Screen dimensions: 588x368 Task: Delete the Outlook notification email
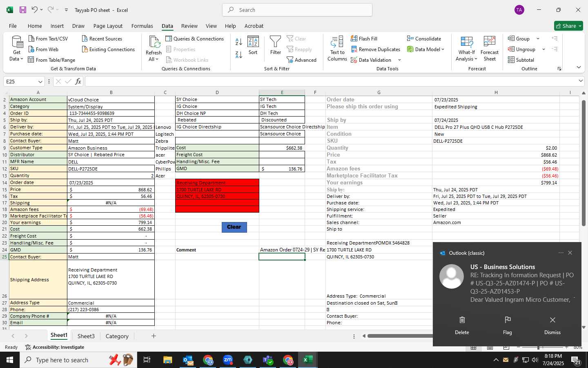tap(462, 325)
